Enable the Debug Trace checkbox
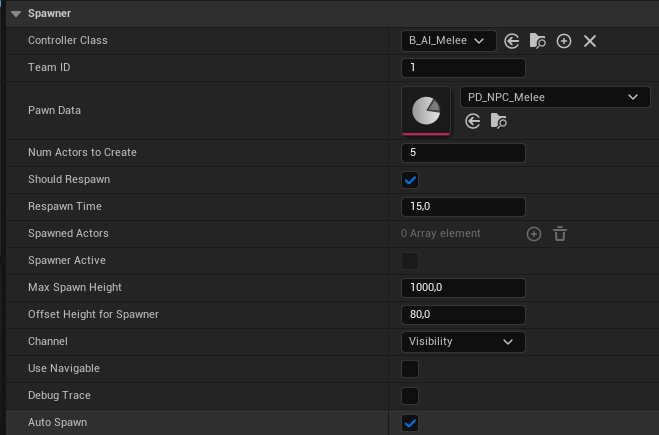Screen dimensions: 659x435 tap(410, 396)
